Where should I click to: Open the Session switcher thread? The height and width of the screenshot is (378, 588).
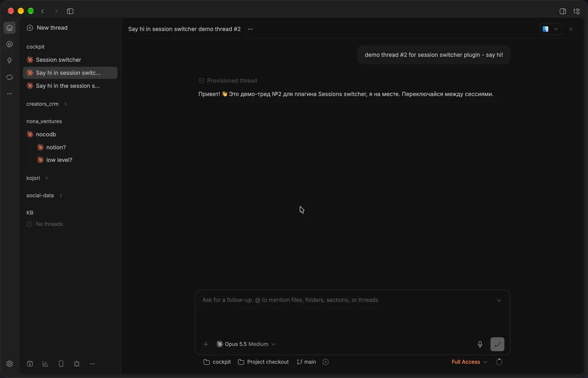click(x=70, y=60)
